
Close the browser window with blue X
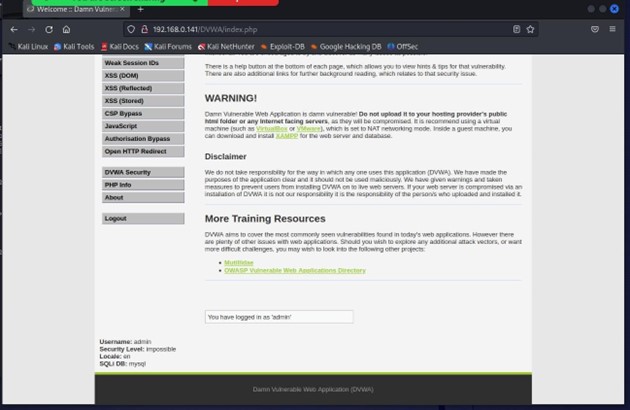pos(614,9)
